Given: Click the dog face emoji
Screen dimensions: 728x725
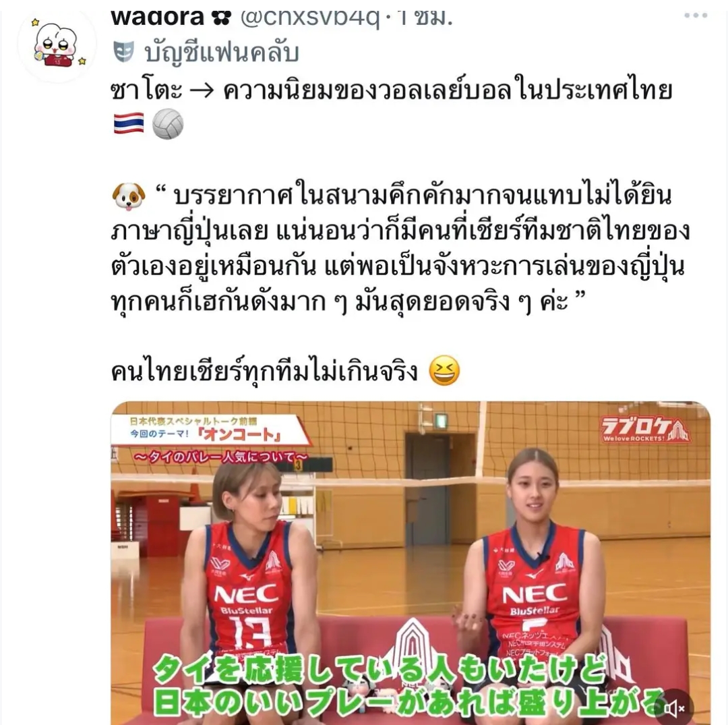Looking at the screenshot, I should (x=129, y=196).
